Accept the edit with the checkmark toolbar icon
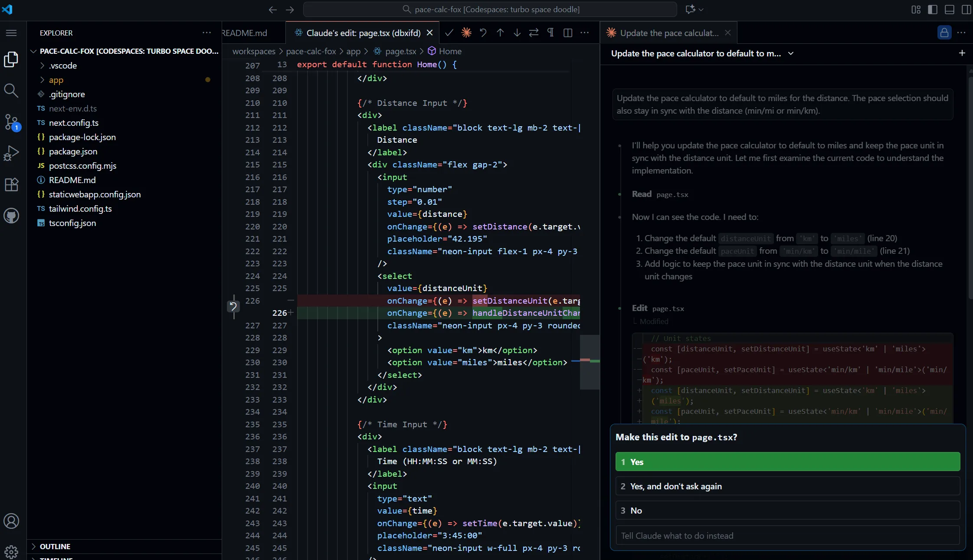The width and height of the screenshot is (973, 560). [x=449, y=33]
